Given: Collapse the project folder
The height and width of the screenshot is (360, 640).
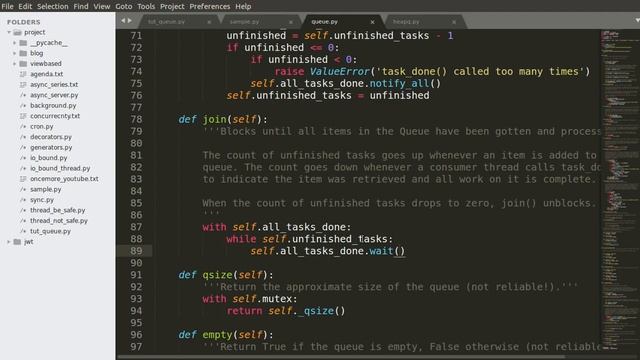Looking at the screenshot, I should [x=9, y=32].
